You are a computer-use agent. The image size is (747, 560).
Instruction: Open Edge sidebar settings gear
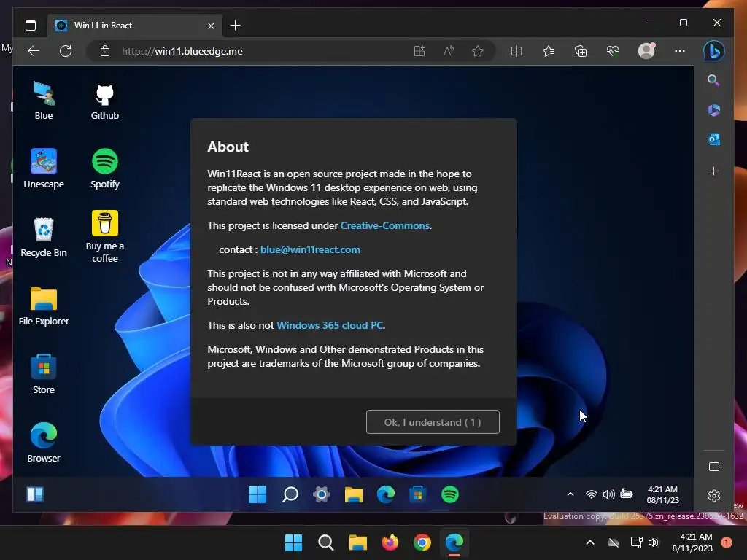[x=713, y=496]
